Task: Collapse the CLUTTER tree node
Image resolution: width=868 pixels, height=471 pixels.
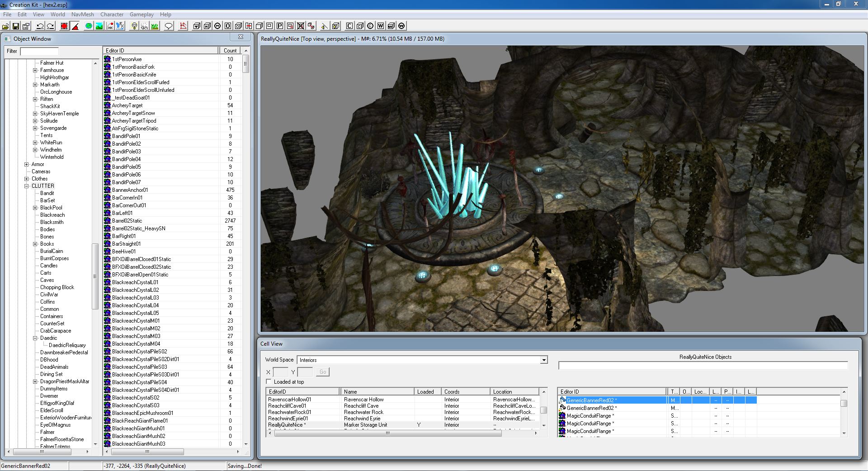Action: pyautogui.click(x=26, y=186)
